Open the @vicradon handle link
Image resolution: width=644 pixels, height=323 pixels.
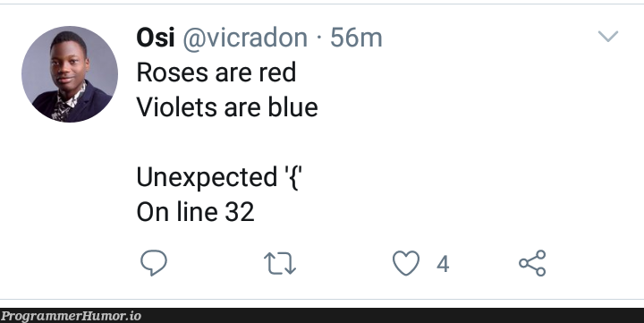click(x=245, y=38)
